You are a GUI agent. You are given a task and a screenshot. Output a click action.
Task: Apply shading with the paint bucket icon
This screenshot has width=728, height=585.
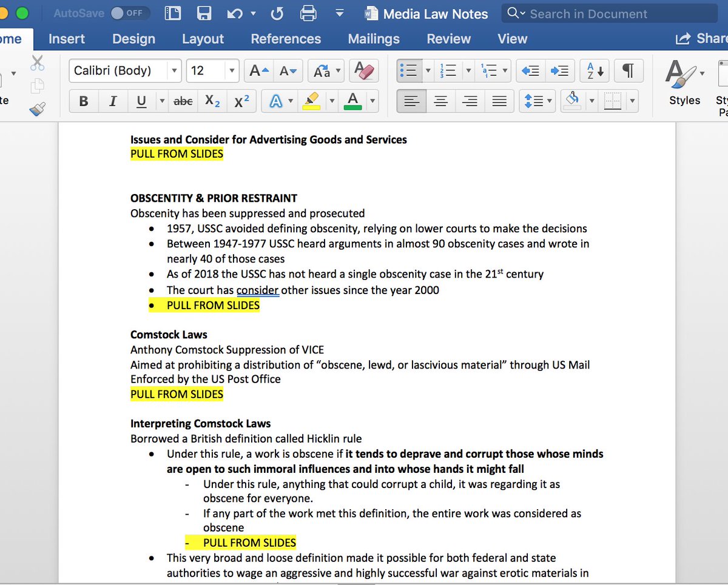click(x=572, y=101)
